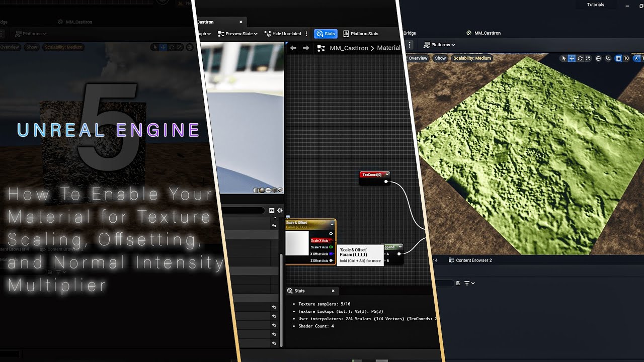Open Scalability: Medium menu in the bright viewport

[472, 58]
